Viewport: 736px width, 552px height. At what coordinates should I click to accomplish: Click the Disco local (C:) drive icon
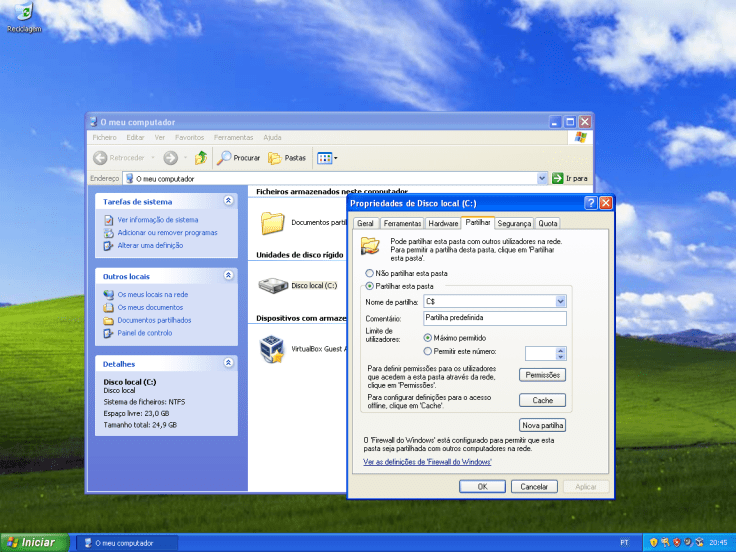pos(272,285)
